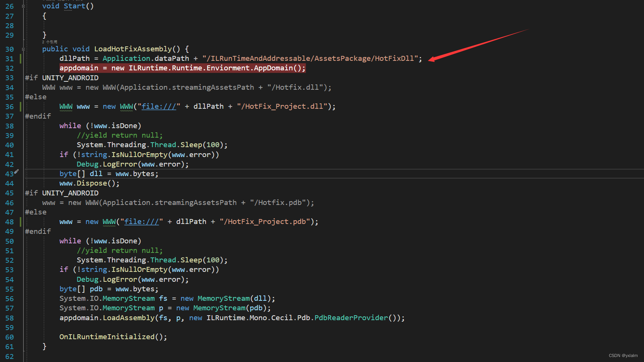Click while keyword on line 38
The width and height of the screenshot is (644, 362).
click(x=70, y=126)
